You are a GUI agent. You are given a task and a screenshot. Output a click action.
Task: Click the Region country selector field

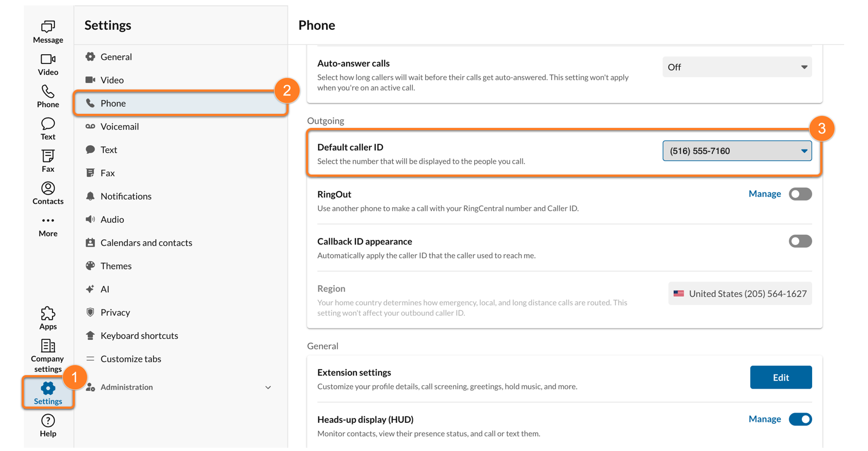pyautogui.click(x=740, y=294)
